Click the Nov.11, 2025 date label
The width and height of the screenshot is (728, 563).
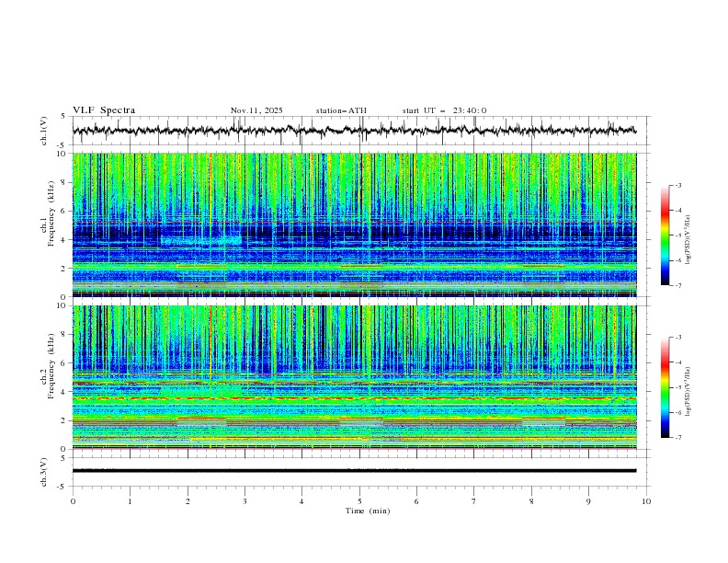coord(256,110)
